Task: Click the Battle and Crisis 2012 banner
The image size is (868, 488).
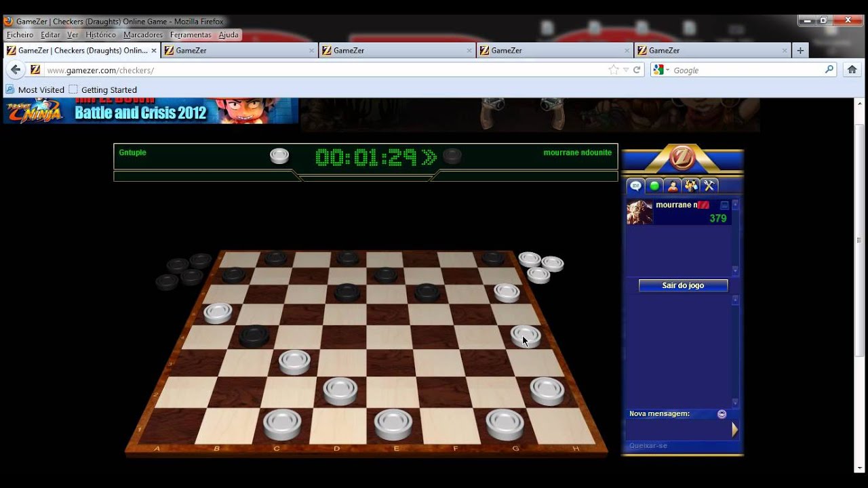Action: tap(151, 110)
